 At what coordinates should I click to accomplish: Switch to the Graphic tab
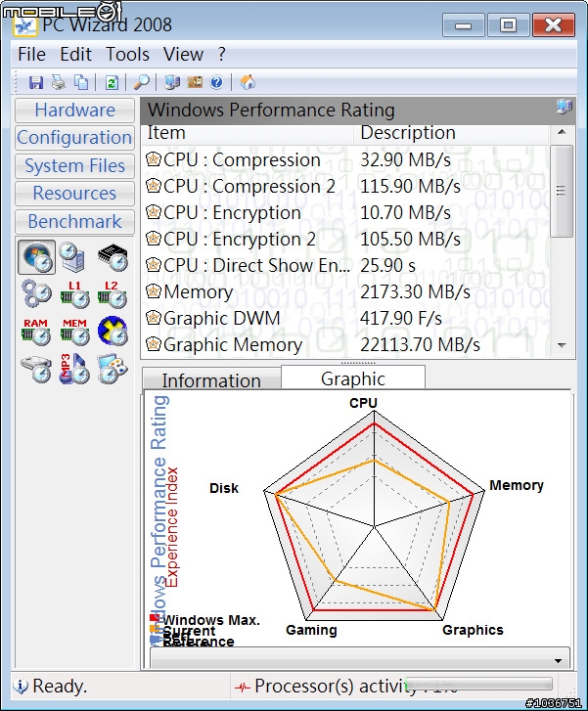(x=353, y=378)
